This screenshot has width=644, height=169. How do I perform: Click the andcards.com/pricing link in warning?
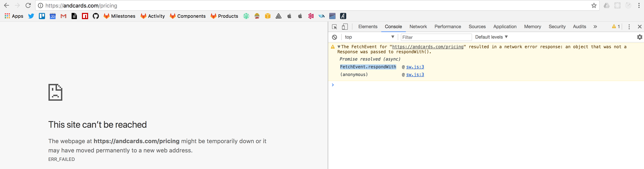pos(427,47)
